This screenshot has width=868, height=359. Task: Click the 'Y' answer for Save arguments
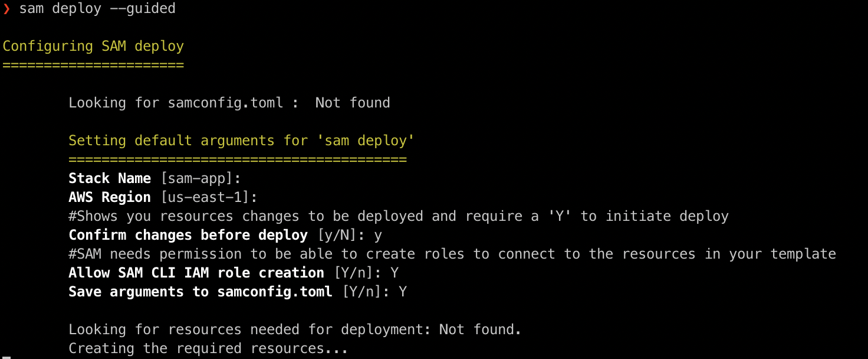click(403, 292)
